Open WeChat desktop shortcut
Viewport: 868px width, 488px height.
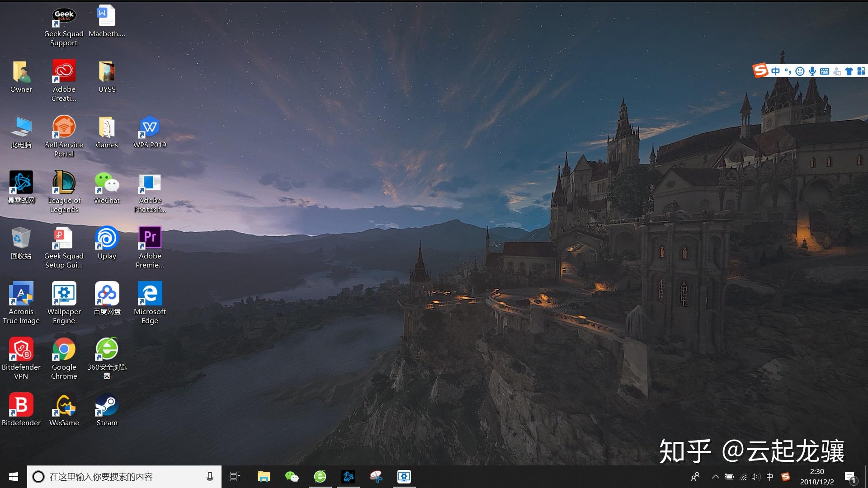pyautogui.click(x=107, y=188)
